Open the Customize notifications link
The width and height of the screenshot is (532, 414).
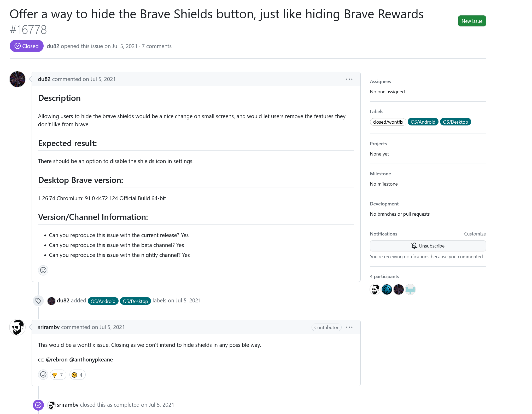(475, 234)
